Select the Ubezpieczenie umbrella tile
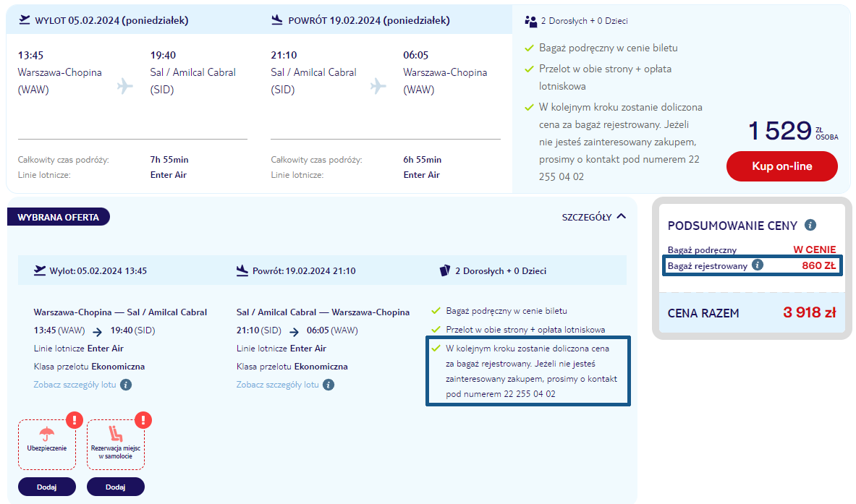The image size is (856, 504). tap(47, 440)
